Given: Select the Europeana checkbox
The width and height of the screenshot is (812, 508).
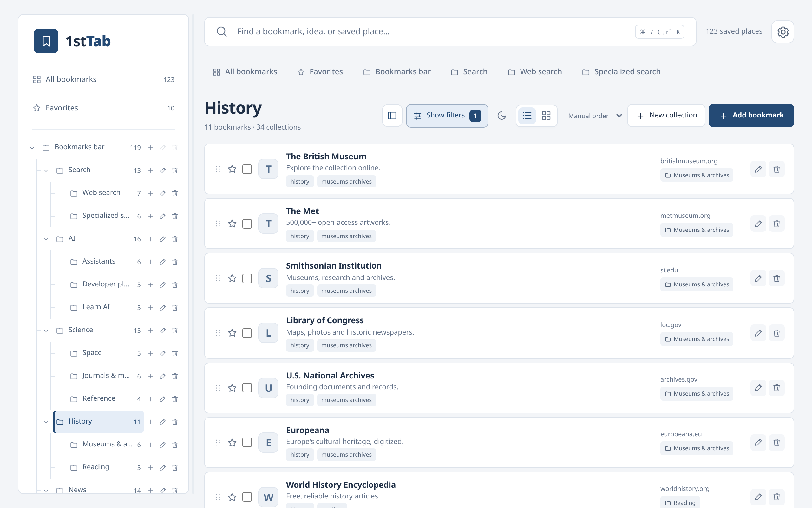Looking at the screenshot, I should point(247,443).
